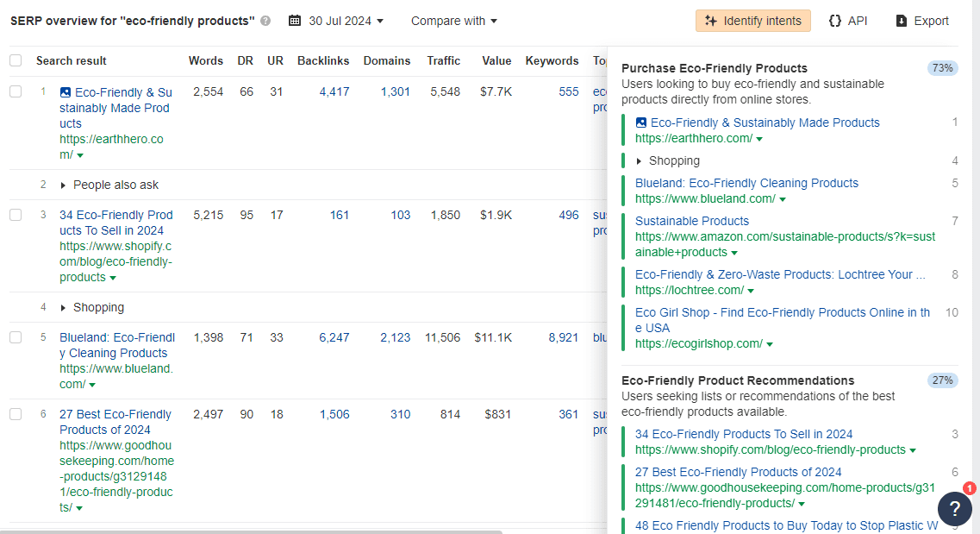Viewport: 980px width, 534px height.
Task: Click the 4,417 backlinks value for result 1
Action: click(334, 92)
